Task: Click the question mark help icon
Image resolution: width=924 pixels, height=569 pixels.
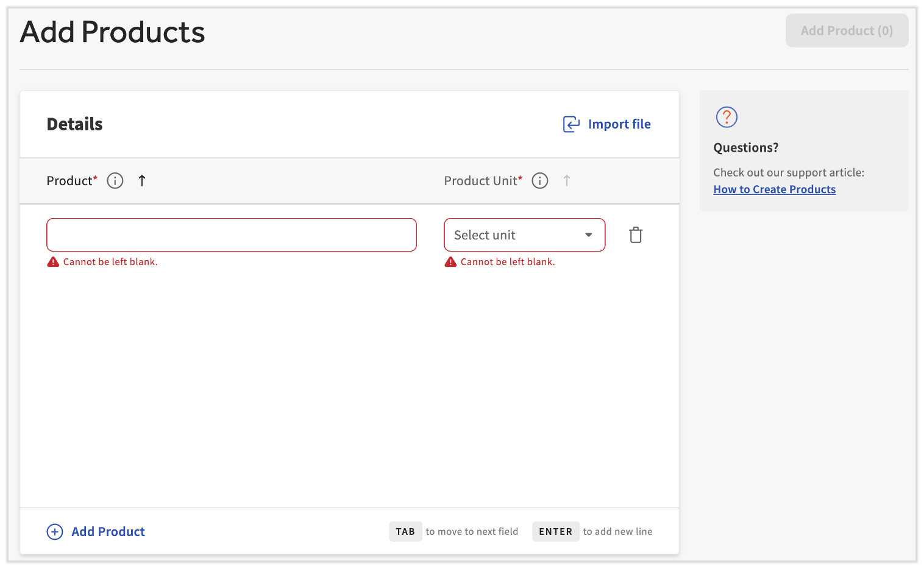Action: [726, 117]
